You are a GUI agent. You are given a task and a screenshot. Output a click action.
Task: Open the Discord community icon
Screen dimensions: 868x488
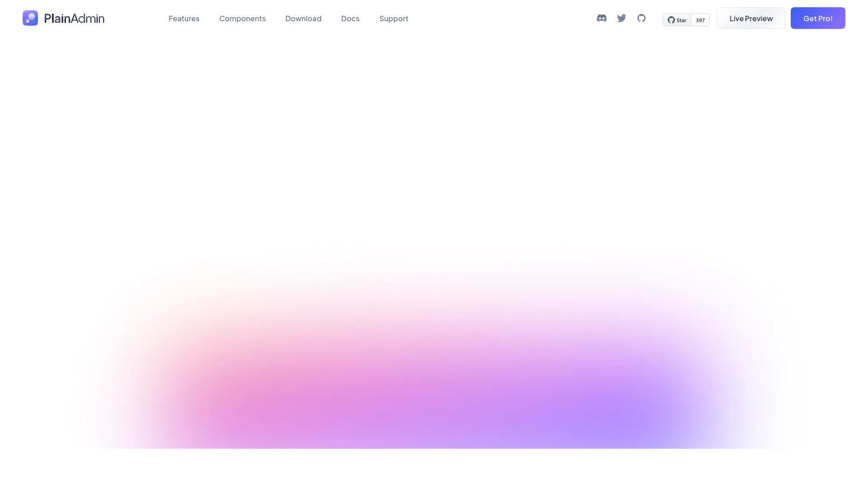[x=602, y=18]
